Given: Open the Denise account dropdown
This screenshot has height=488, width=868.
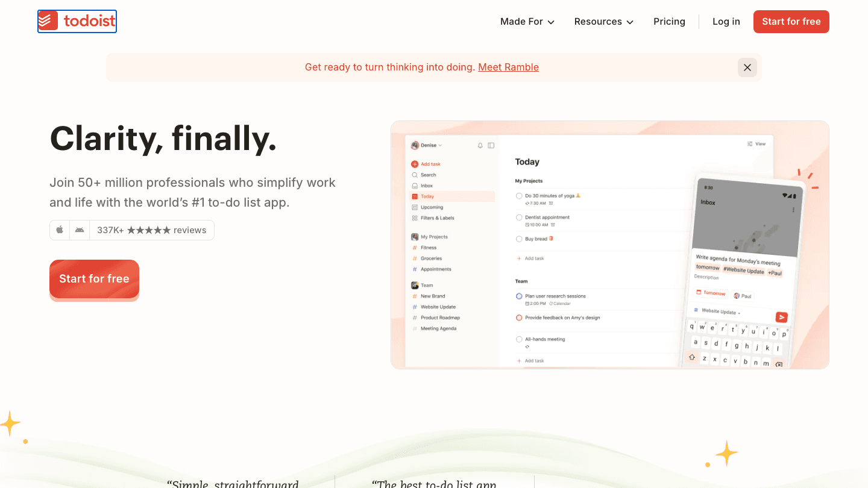Looking at the screenshot, I should click(427, 145).
